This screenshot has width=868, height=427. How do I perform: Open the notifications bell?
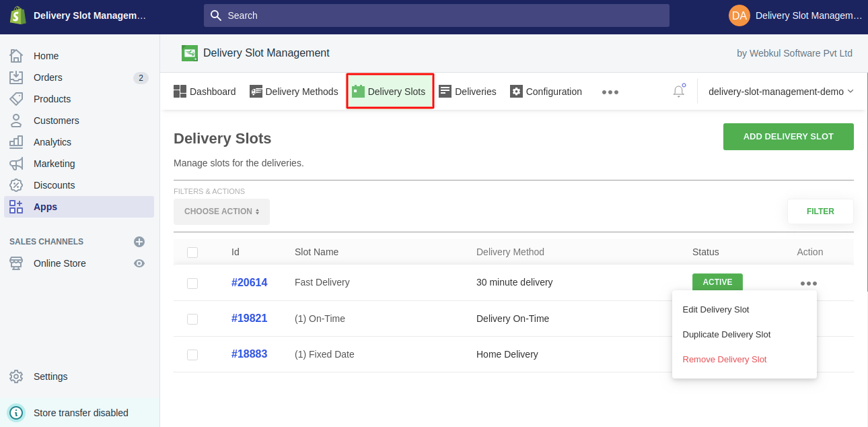coord(679,91)
